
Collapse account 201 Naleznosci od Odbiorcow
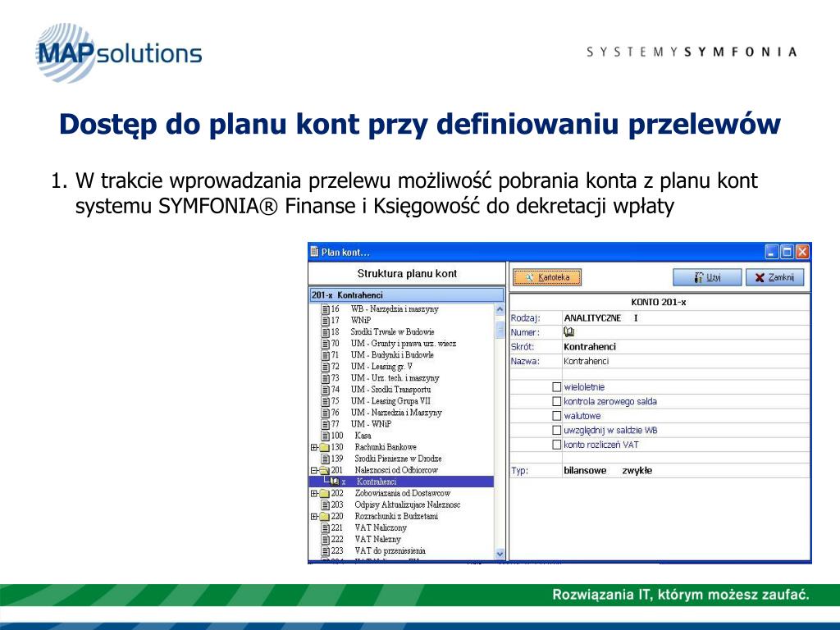tap(314, 470)
